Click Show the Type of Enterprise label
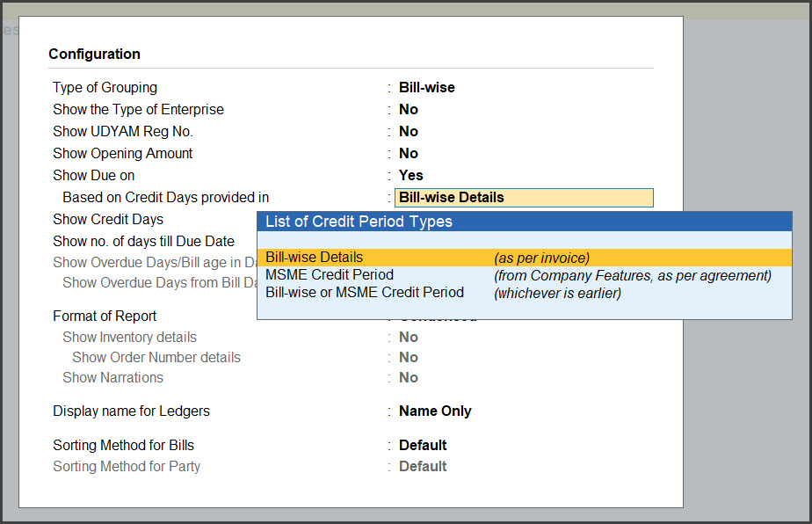The height and width of the screenshot is (524, 812). pyautogui.click(x=138, y=109)
